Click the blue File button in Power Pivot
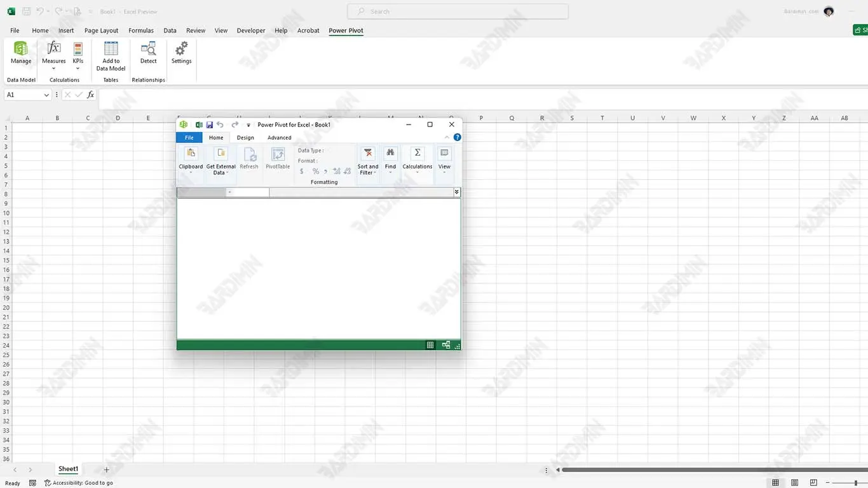Viewport: 868px width, 488px height. click(x=189, y=138)
